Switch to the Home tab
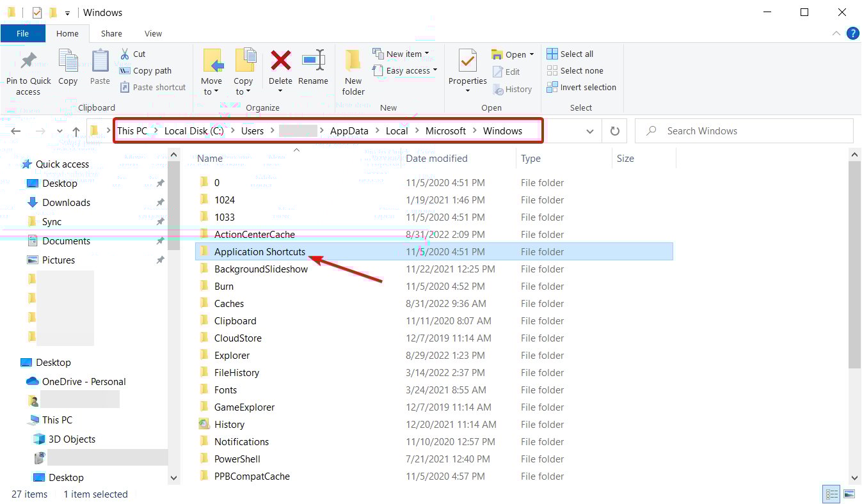Viewport: 862px width, 504px height. coord(67,33)
